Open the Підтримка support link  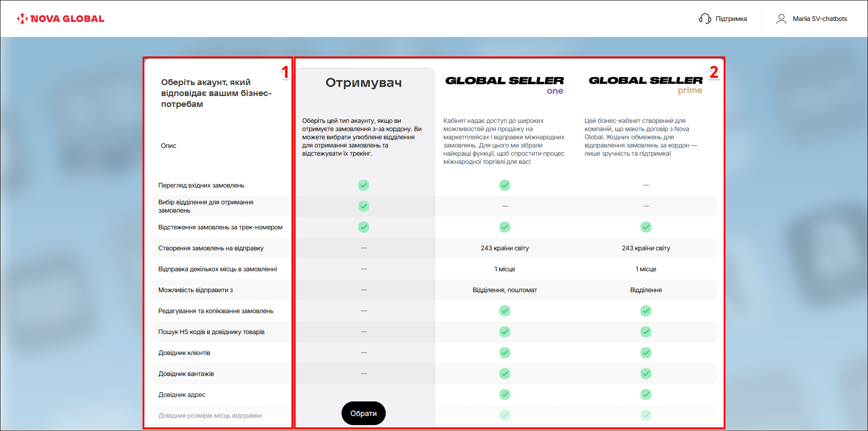pos(731,19)
